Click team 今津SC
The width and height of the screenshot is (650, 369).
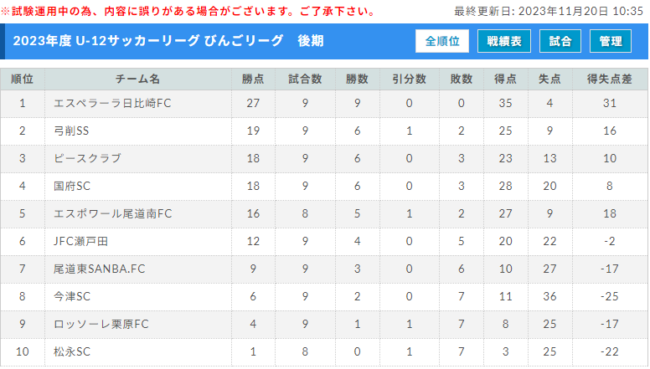(x=72, y=296)
